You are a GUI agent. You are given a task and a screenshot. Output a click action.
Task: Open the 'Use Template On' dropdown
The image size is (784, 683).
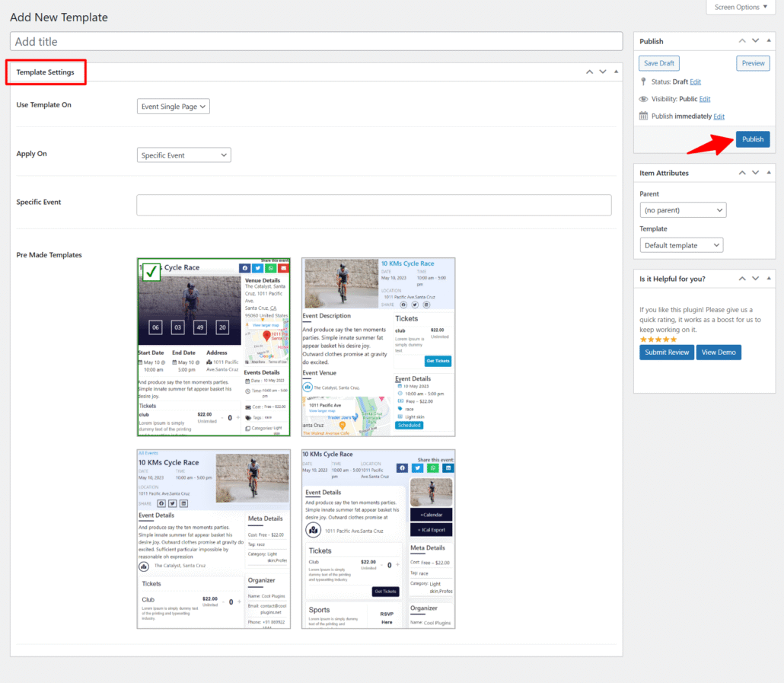point(174,107)
